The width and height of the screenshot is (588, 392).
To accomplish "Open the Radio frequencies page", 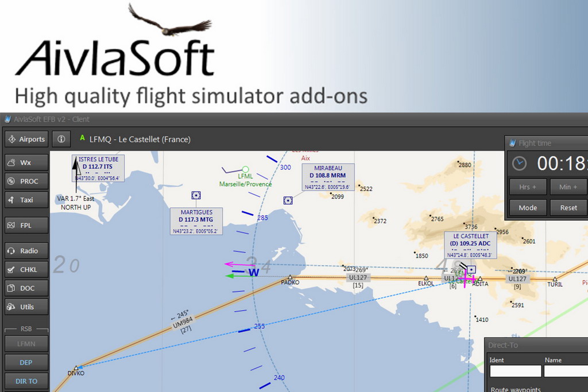I will 26,251.
